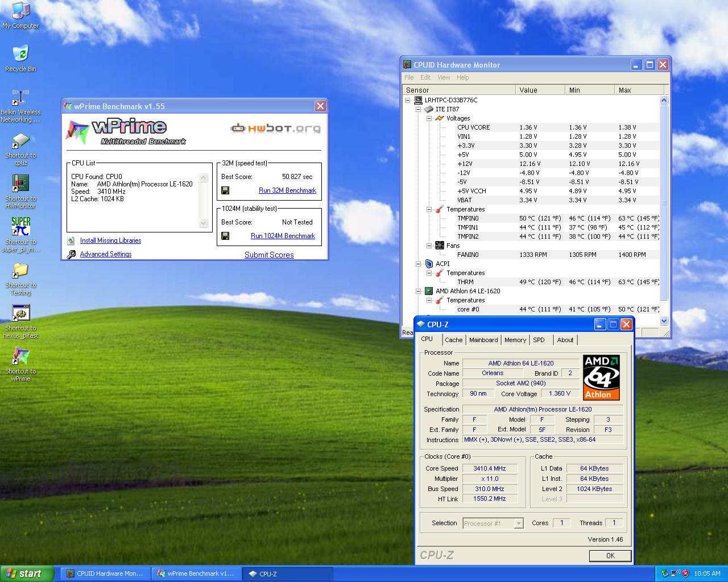Viewport: 728px width, 582px height.
Task: Click the Hardware Monitor vertical scrollbar thumb
Action: [x=664, y=203]
